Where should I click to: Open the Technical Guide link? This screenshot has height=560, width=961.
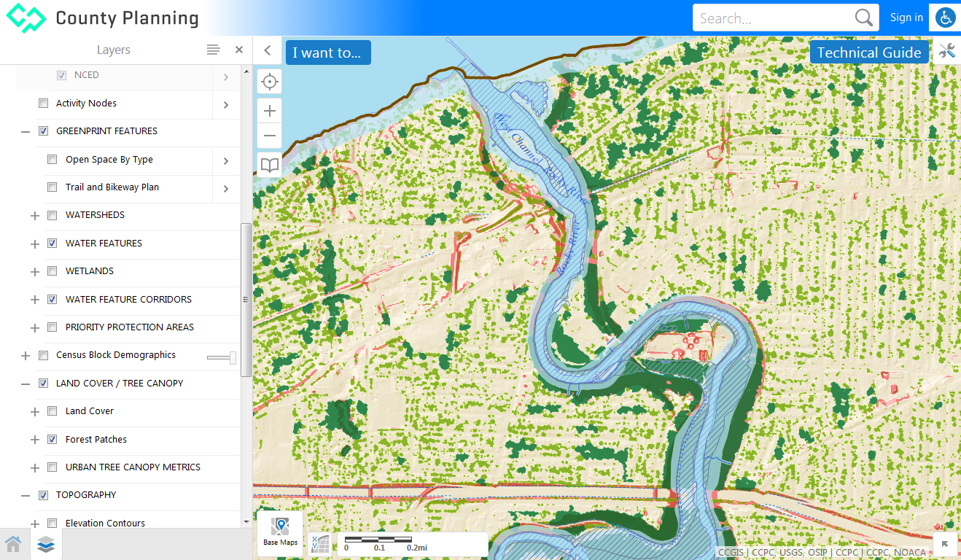tap(869, 52)
